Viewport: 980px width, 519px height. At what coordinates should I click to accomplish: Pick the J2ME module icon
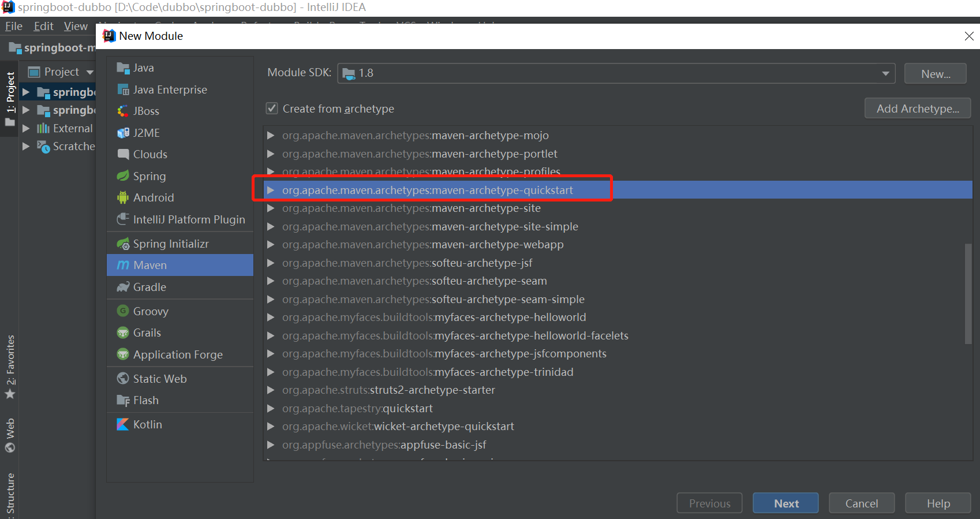123,133
